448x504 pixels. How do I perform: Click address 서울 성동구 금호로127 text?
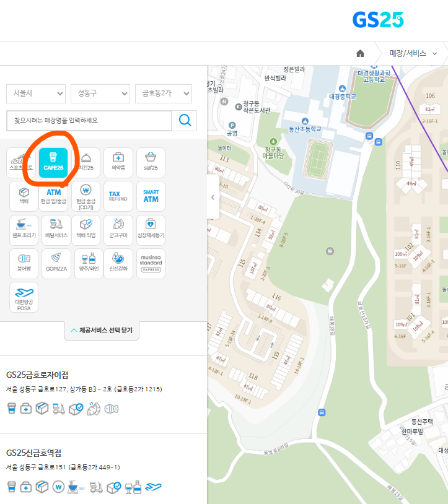(x=84, y=389)
